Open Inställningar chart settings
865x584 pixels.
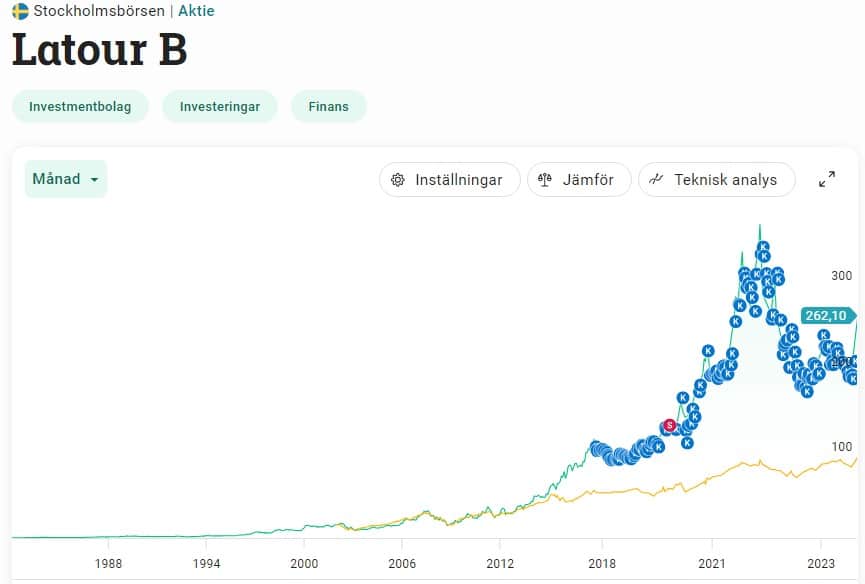click(449, 180)
